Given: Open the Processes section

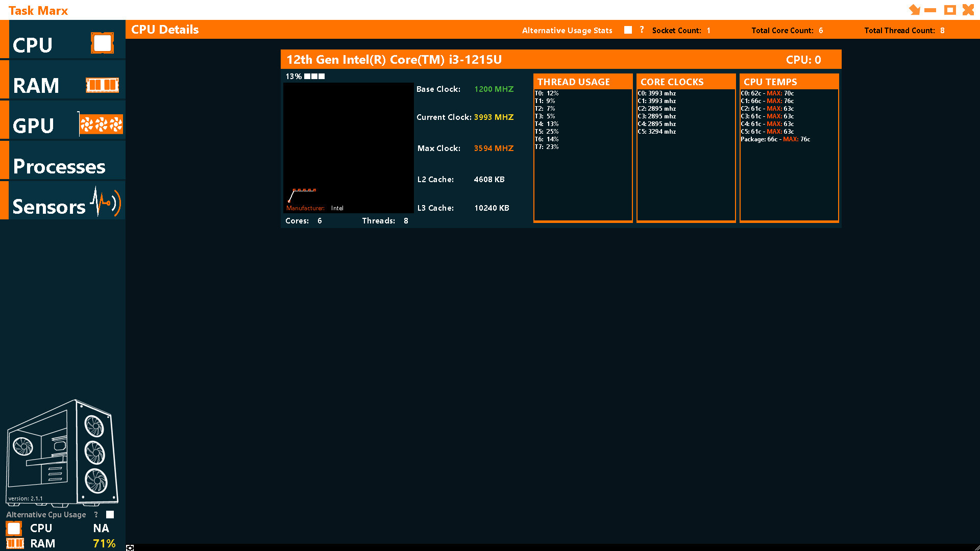Looking at the screenshot, I should click(x=59, y=167).
